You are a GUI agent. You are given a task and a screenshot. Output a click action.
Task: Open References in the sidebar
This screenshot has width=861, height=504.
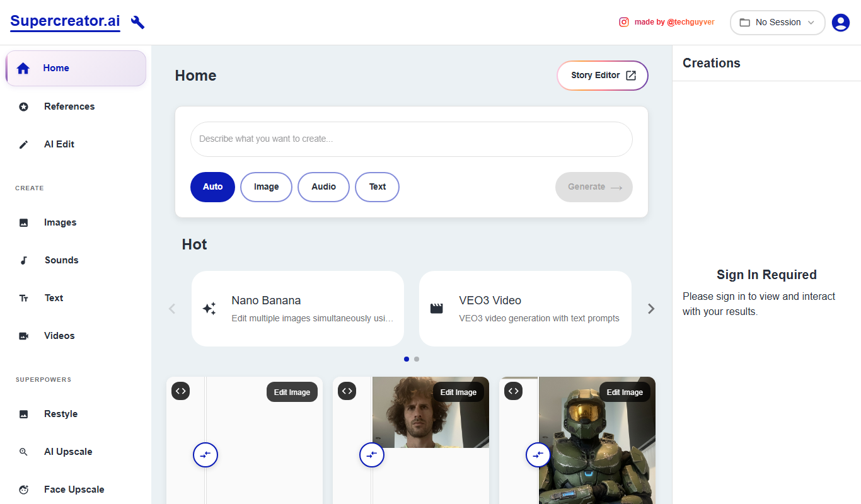coord(76,106)
